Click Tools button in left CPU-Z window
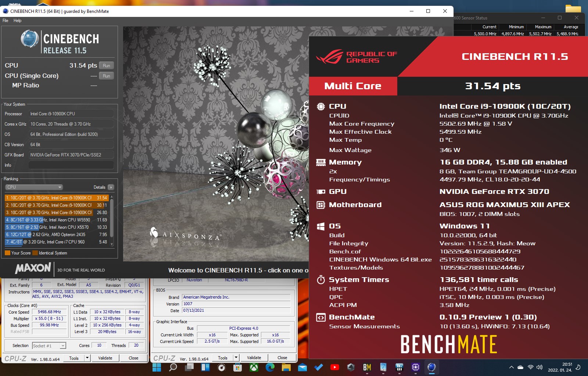This screenshot has width=588, height=376. coord(74,358)
